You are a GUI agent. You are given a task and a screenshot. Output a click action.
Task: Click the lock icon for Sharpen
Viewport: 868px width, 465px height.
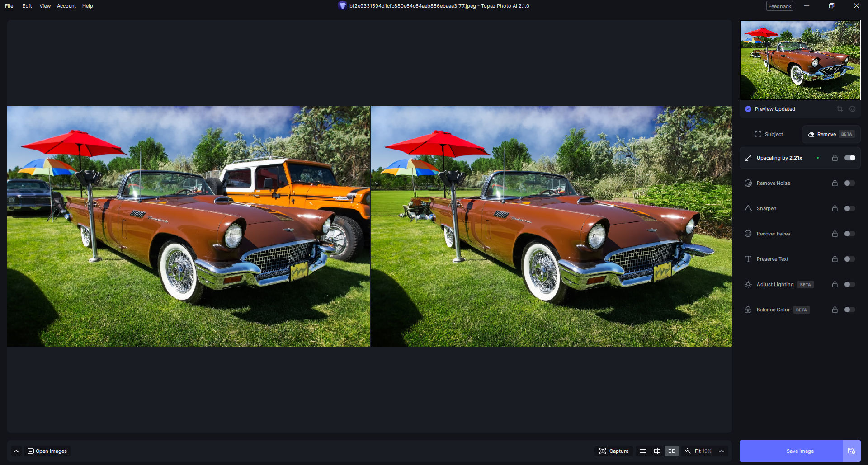click(835, 208)
